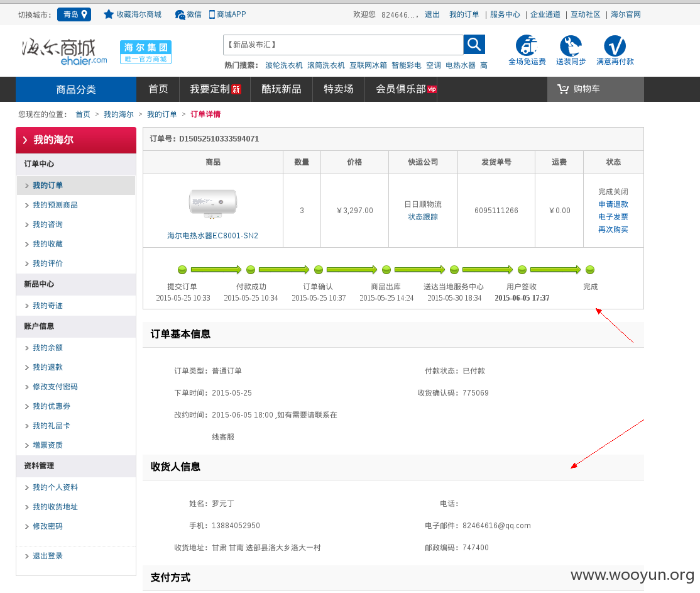Screen dimensions: 700x593
Task: Click the water heater product thumbnail
Action: tap(213, 203)
